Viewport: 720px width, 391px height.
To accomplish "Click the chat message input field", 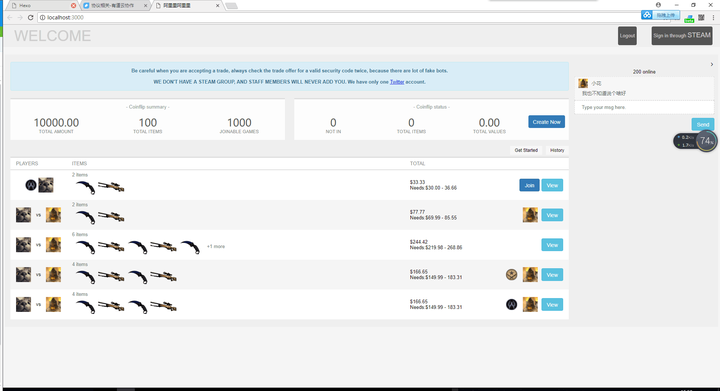I will [644, 107].
